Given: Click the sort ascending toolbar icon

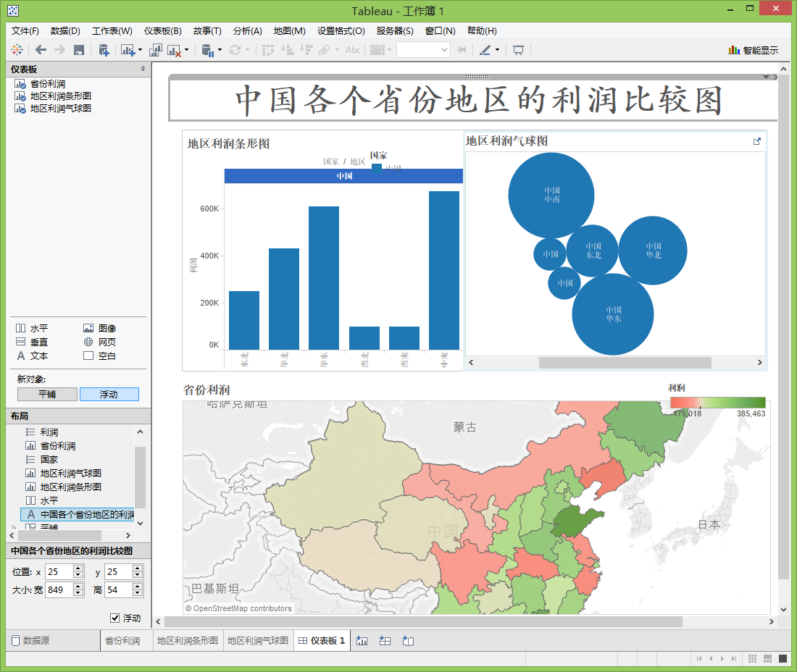Looking at the screenshot, I should point(288,50).
